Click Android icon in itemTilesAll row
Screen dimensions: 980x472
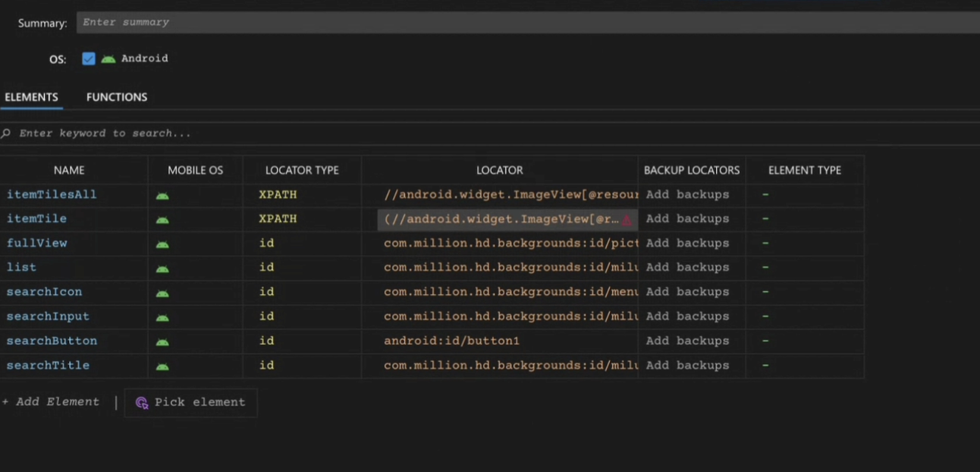point(162,196)
